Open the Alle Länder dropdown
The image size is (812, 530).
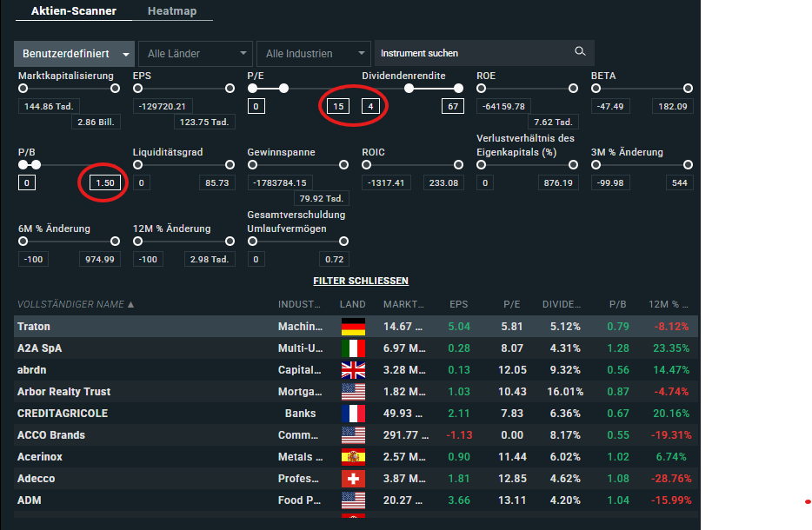click(195, 53)
